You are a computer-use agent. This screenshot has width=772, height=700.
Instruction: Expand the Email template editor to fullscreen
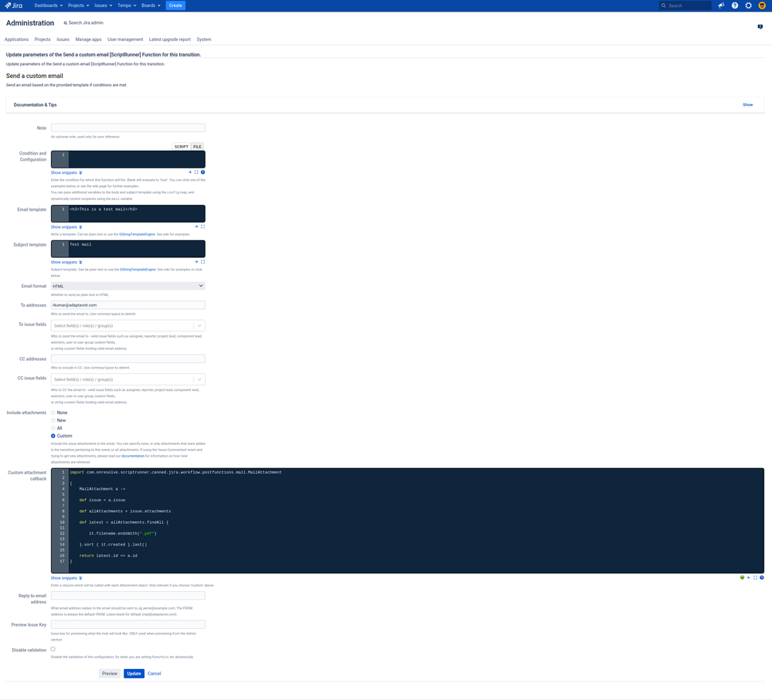click(202, 226)
